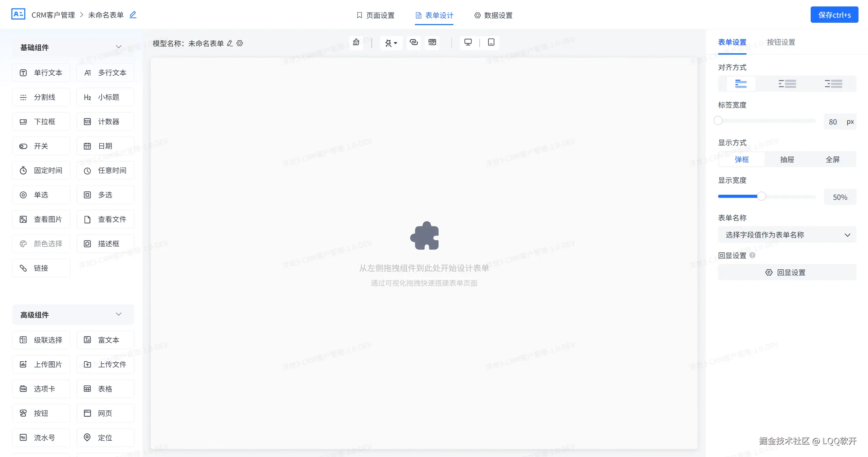
Task: Click the chain link icon in toolbar
Action: coord(413,42)
